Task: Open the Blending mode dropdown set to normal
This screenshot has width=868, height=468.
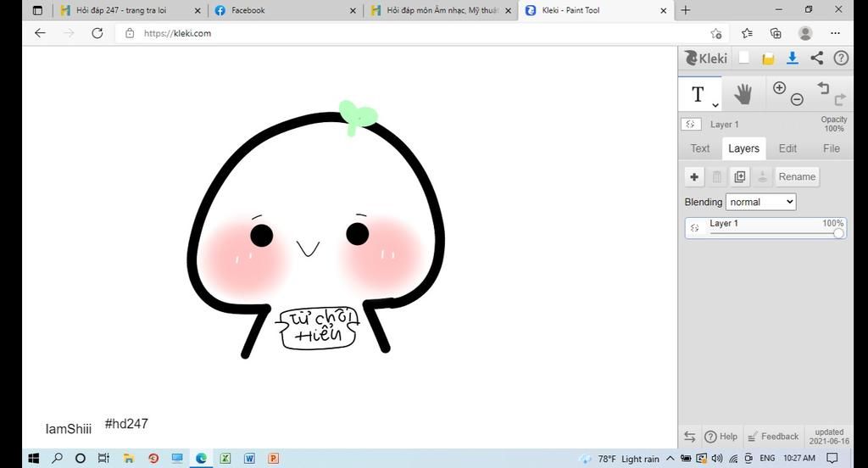Action: click(x=760, y=202)
